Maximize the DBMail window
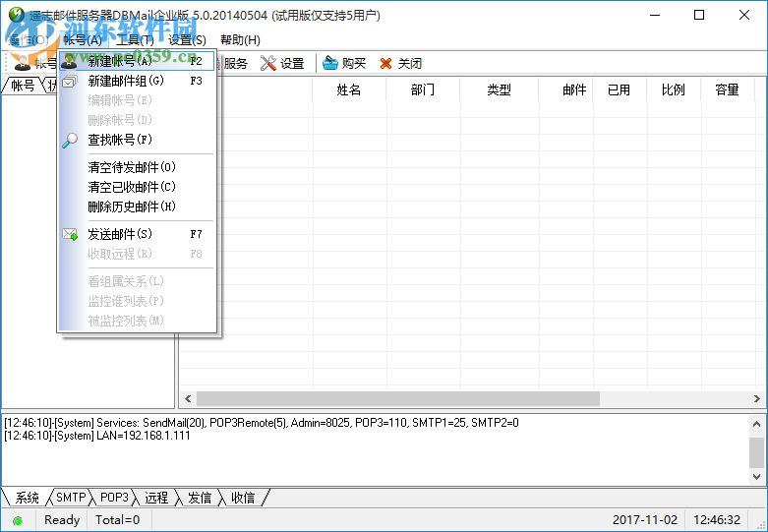Screen dimensions: 768x532 coord(699,15)
